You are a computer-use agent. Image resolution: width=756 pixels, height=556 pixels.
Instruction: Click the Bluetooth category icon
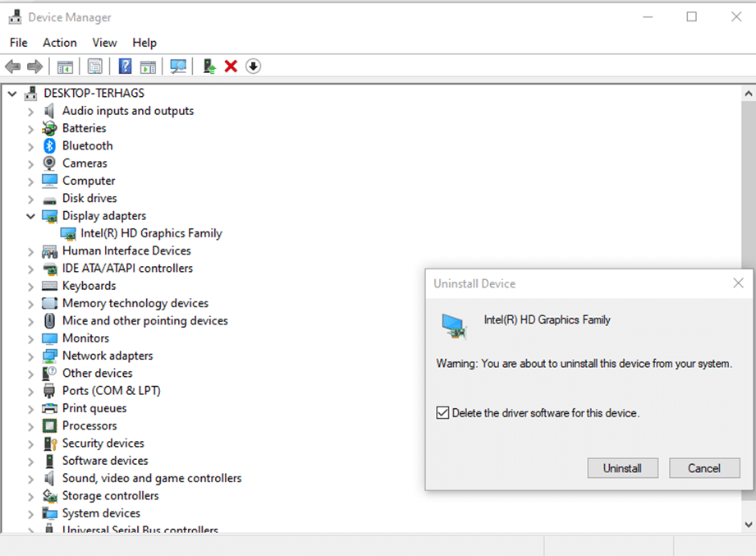(x=49, y=145)
